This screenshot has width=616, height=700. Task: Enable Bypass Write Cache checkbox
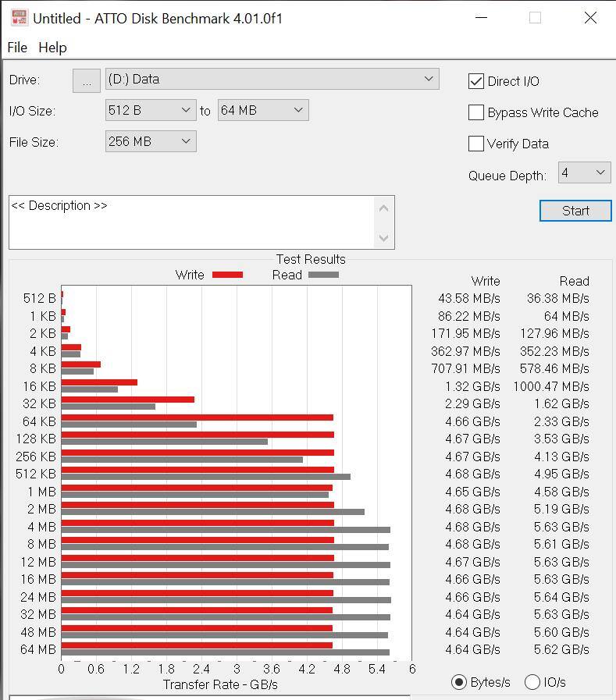point(476,112)
